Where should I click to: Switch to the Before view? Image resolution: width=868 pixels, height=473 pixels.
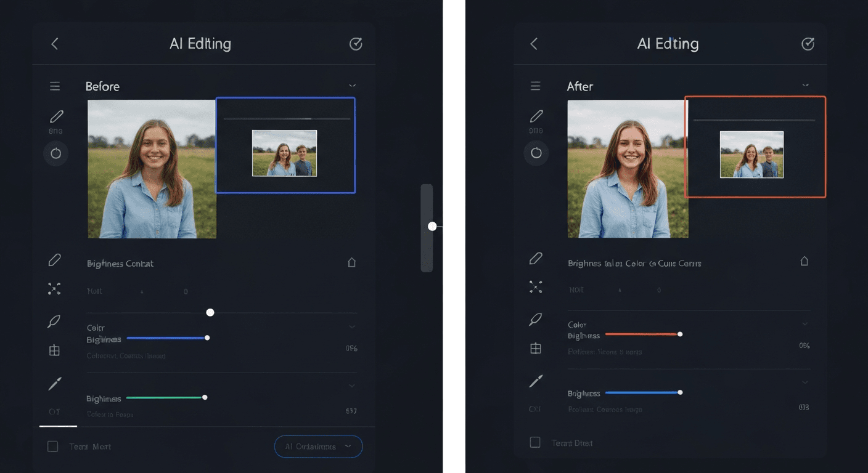click(x=102, y=86)
